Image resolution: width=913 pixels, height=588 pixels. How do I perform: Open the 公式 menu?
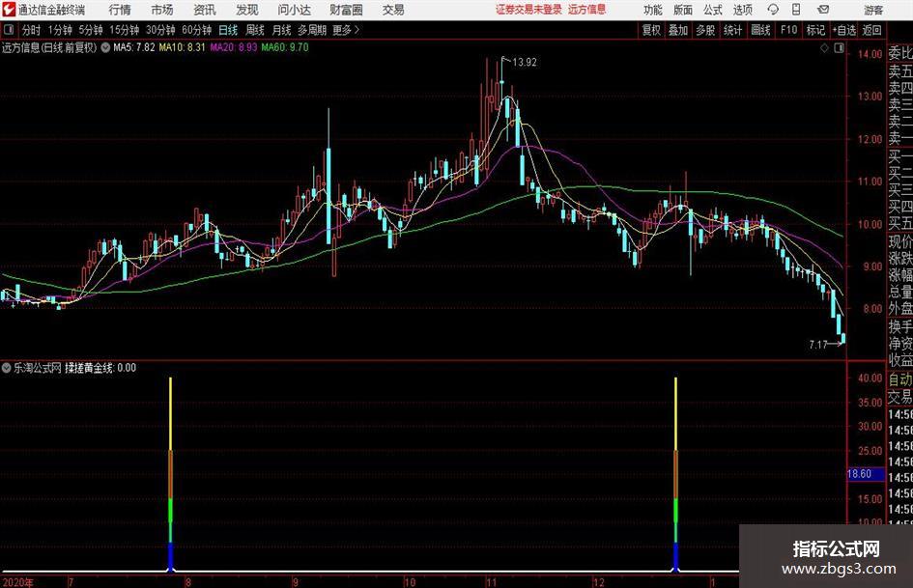coord(712,10)
